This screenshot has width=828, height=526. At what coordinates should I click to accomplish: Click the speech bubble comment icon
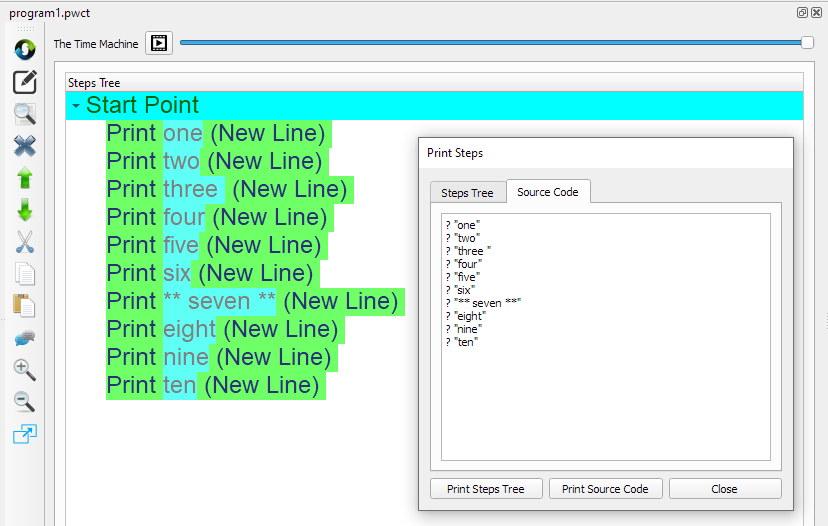click(25, 338)
